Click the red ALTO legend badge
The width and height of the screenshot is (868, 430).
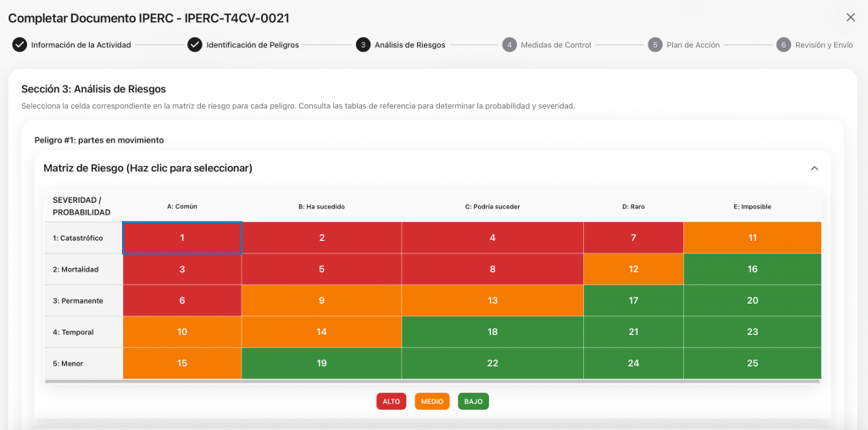pos(392,401)
